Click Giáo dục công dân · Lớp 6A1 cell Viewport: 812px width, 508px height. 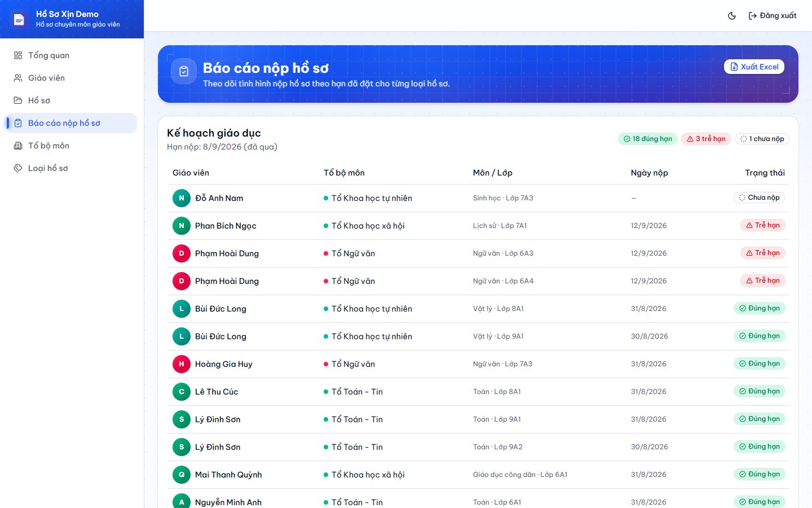(520, 475)
